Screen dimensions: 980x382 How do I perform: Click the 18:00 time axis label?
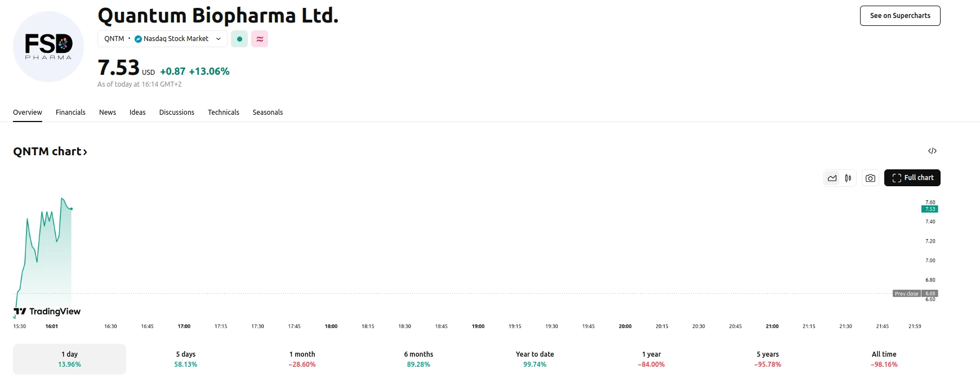click(x=331, y=326)
